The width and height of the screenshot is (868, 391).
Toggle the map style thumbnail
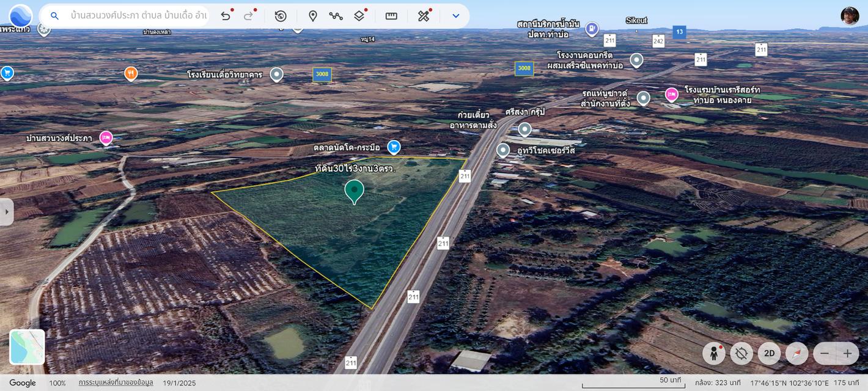[x=28, y=347]
